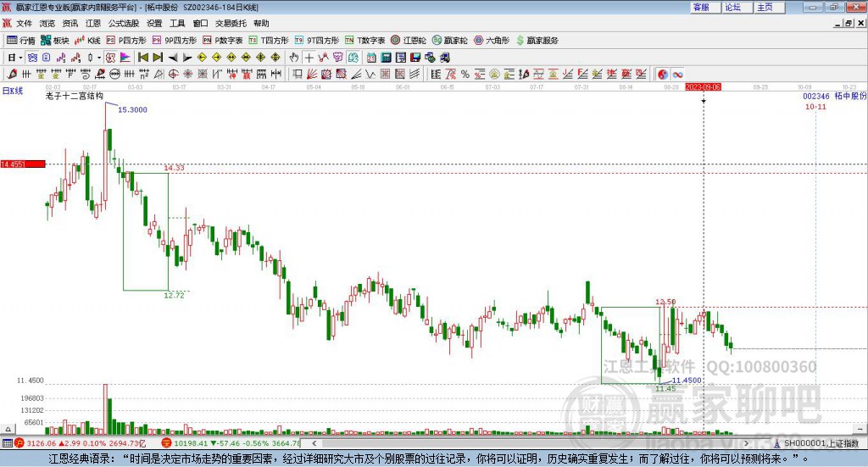
Task: Open the 文件 menu
Action: click(24, 23)
